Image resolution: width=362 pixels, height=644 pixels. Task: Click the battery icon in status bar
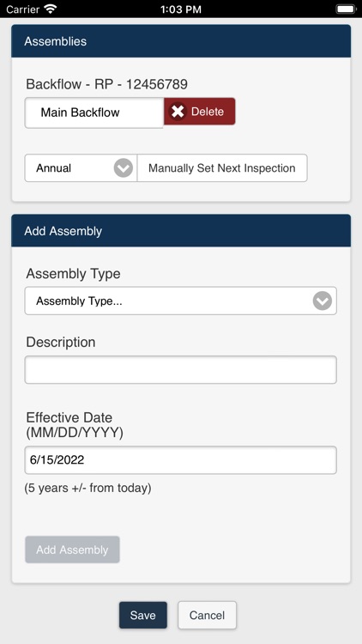click(346, 9)
